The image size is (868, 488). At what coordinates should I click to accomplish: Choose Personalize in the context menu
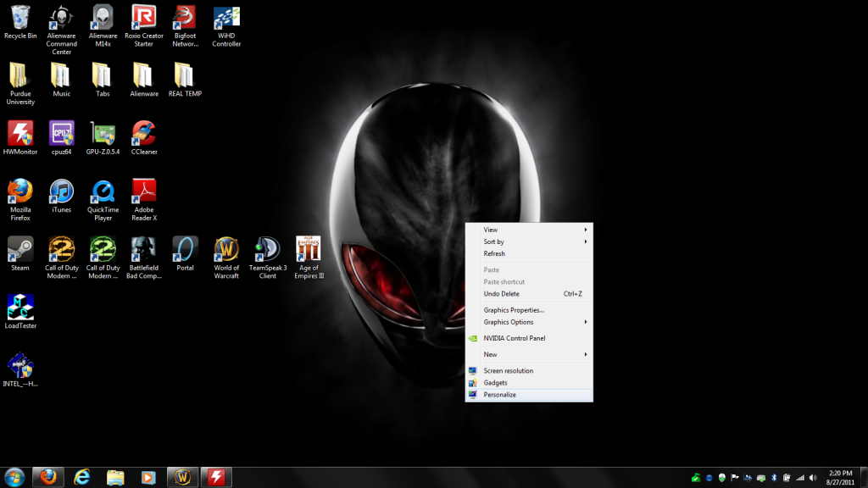click(529, 395)
